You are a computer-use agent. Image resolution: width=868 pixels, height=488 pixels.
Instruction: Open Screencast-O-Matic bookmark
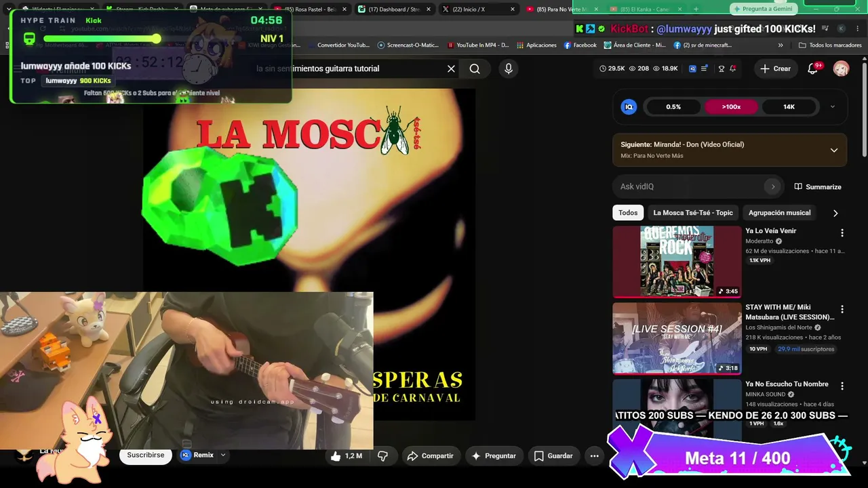click(408, 45)
